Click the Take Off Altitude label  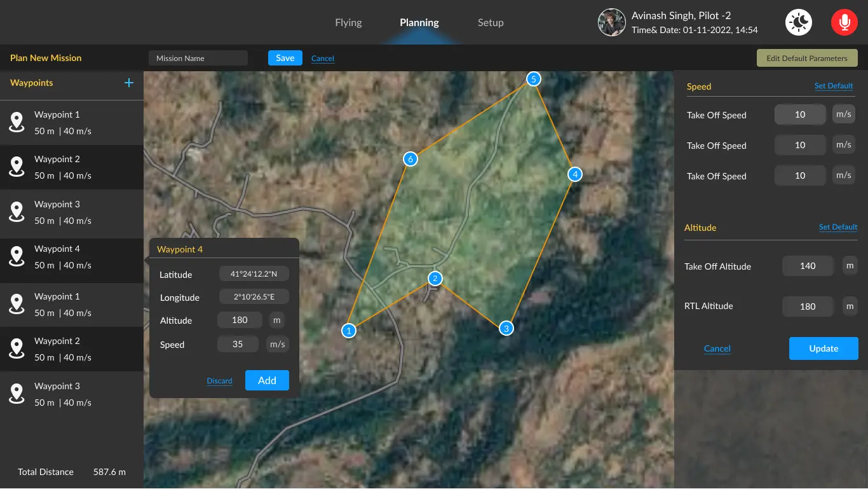717,266
